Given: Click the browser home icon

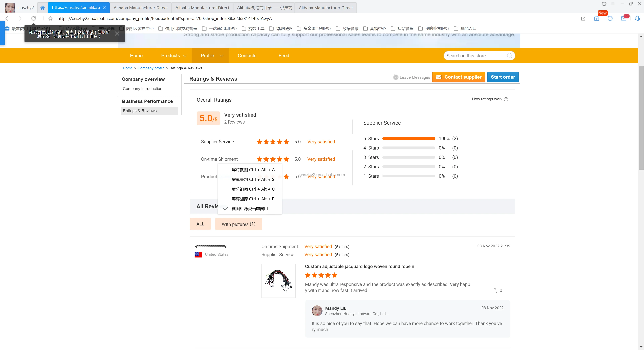Looking at the screenshot, I should (42, 8).
